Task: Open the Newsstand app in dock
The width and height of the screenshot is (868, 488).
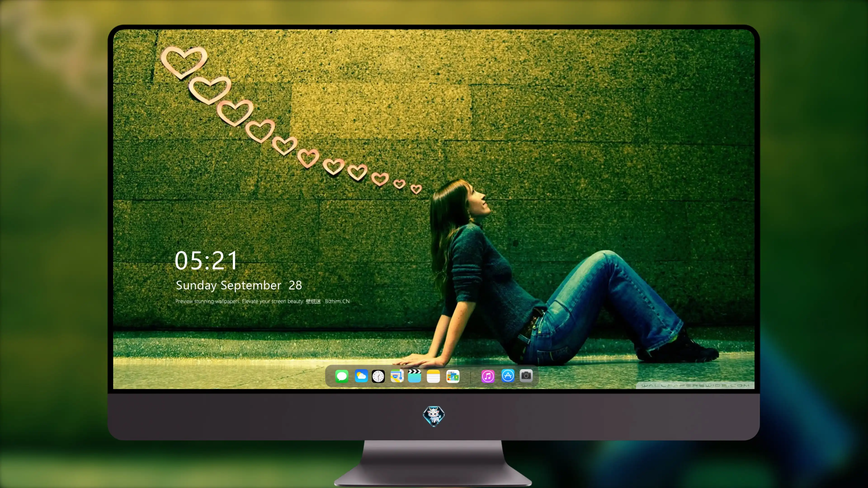Action: tap(453, 376)
